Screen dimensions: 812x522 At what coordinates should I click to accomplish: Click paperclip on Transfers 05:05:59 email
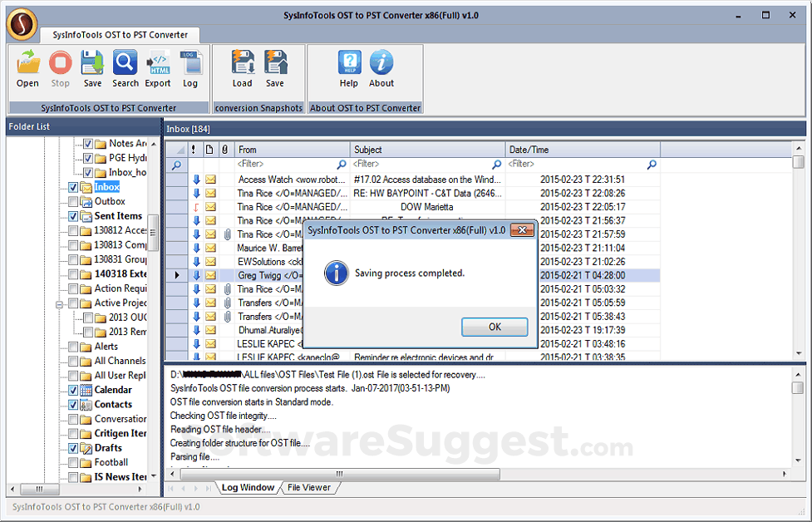[x=227, y=303]
